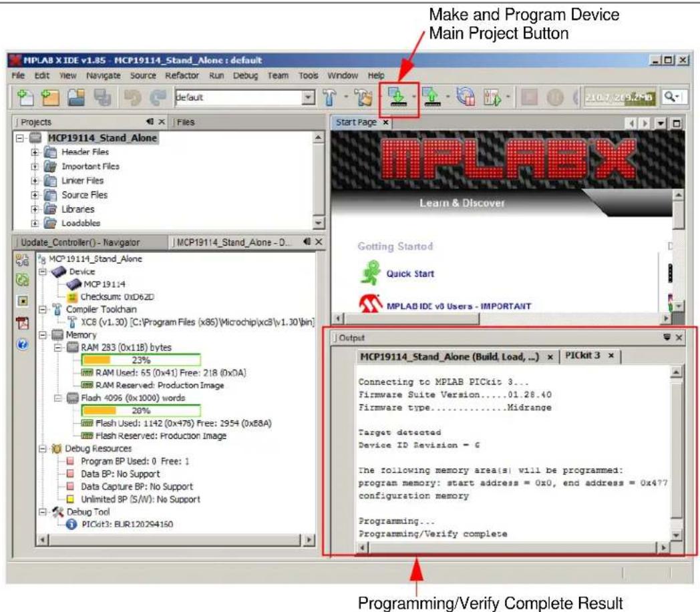
Task: Maximize the Start Page editor window
Action: [677, 123]
